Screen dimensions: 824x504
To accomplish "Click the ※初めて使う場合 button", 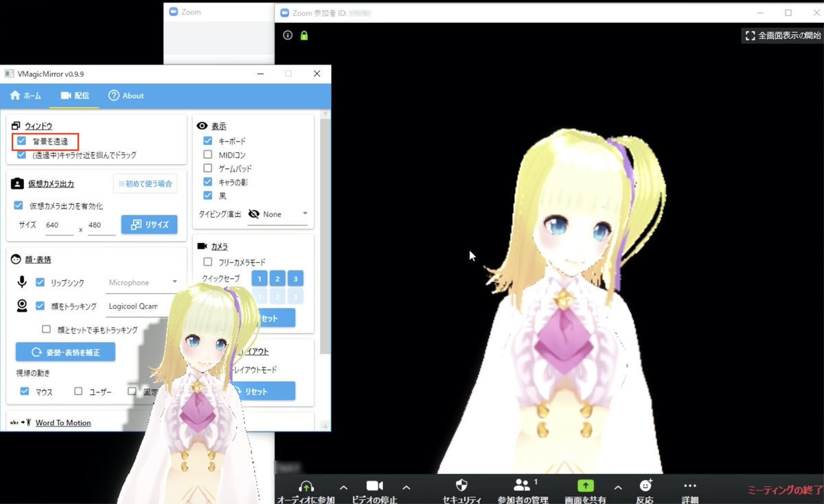I will [144, 183].
